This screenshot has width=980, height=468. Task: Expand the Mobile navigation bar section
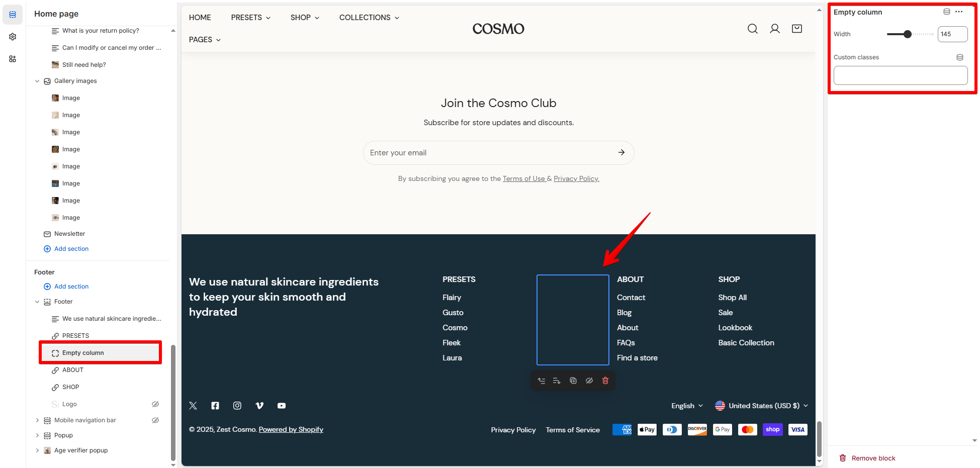coord(37,420)
